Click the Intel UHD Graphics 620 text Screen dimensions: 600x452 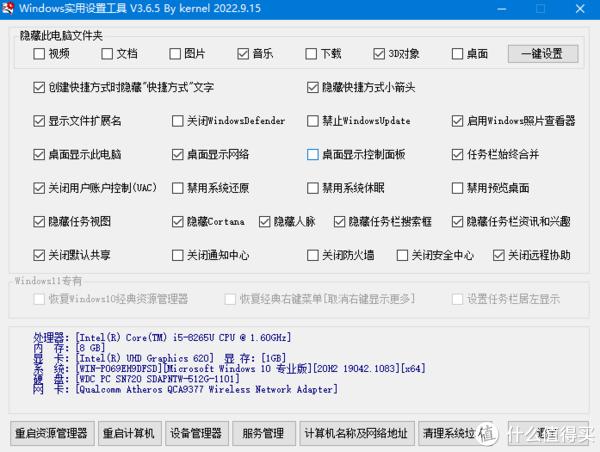pos(145,359)
